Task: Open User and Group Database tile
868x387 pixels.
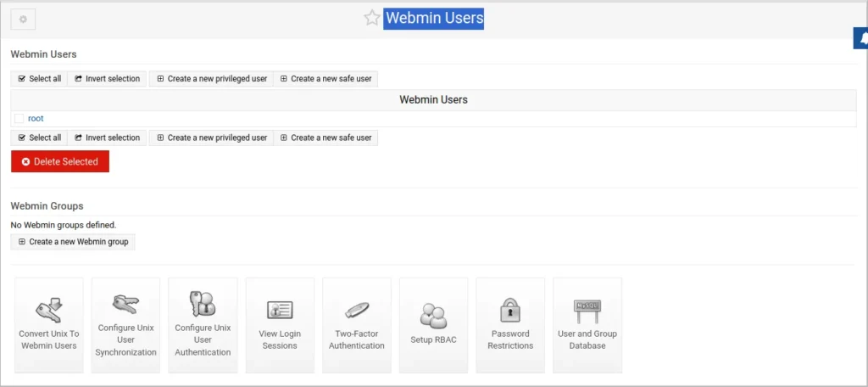Action: coord(587,325)
